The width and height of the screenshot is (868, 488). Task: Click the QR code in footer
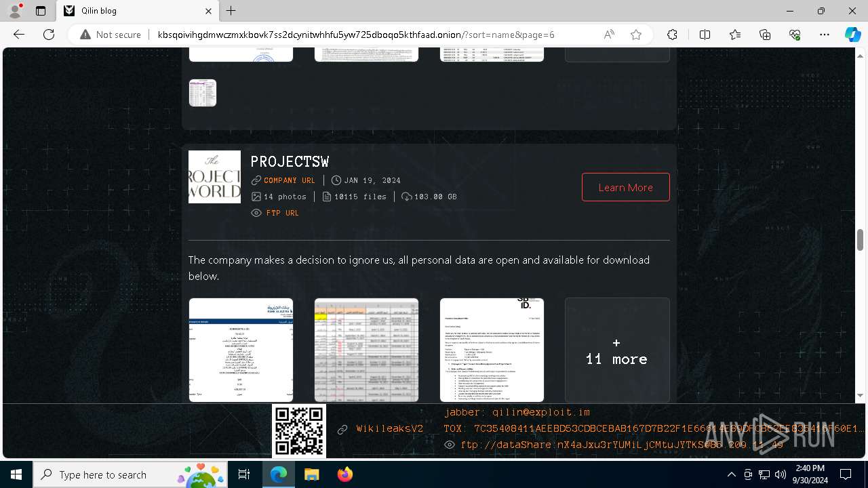[x=299, y=431]
